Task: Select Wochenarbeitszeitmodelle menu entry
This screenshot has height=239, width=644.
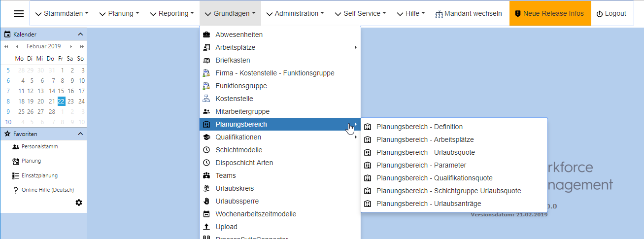Action: tap(256, 214)
